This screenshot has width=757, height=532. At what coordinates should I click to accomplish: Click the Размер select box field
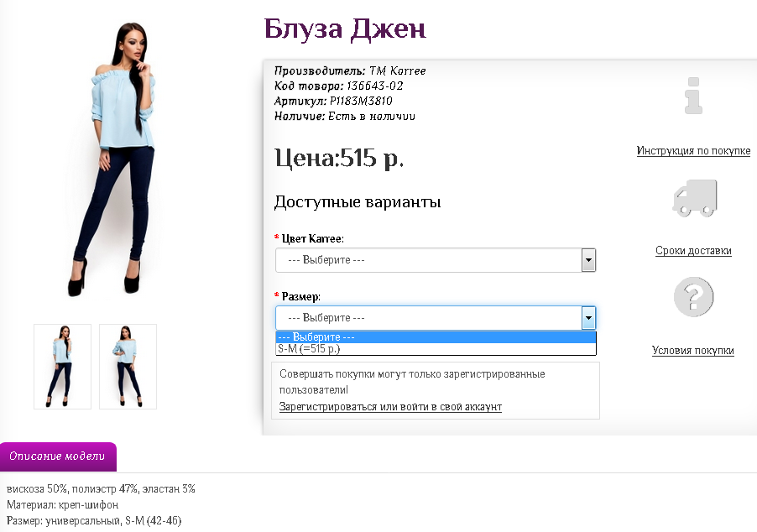click(x=436, y=318)
